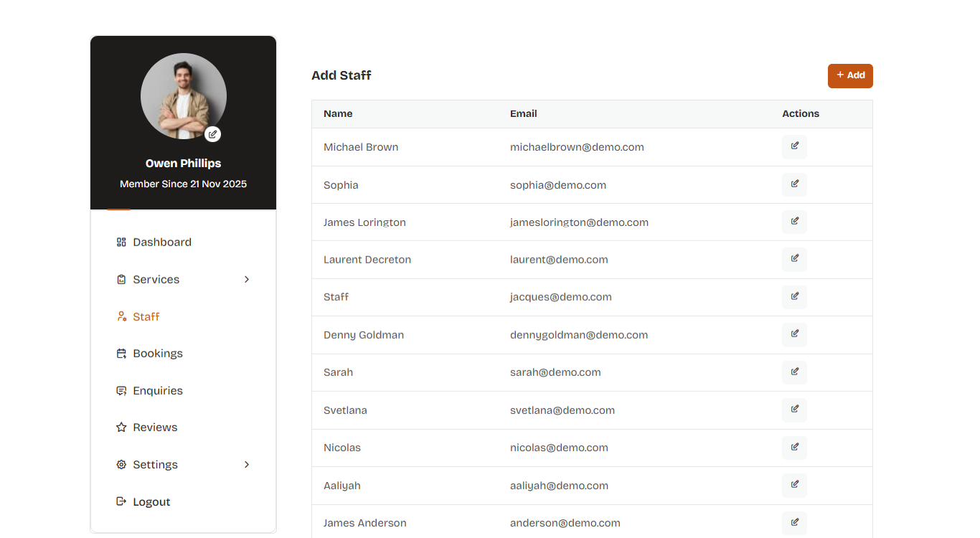This screenshot has height=538, width=980.
Task: Click edit icon in Sophia row
Action: click(794, 184)
